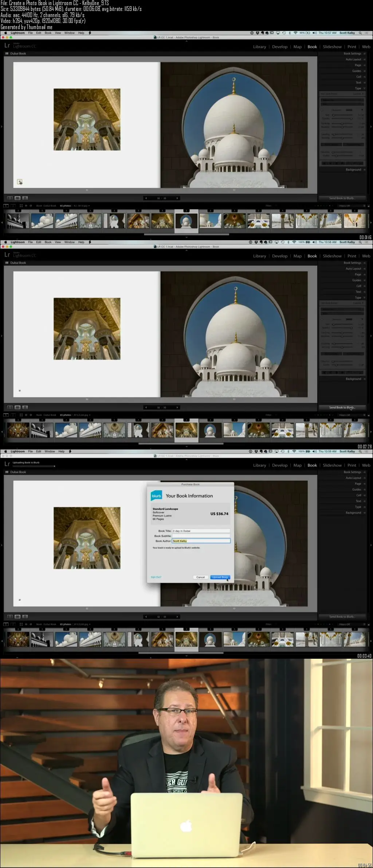Image resolution: width=373 pixels, height=868 pixels.
Task: Cancel upload with X beside Uploading Book to Blurb
Action: [54, 466]
